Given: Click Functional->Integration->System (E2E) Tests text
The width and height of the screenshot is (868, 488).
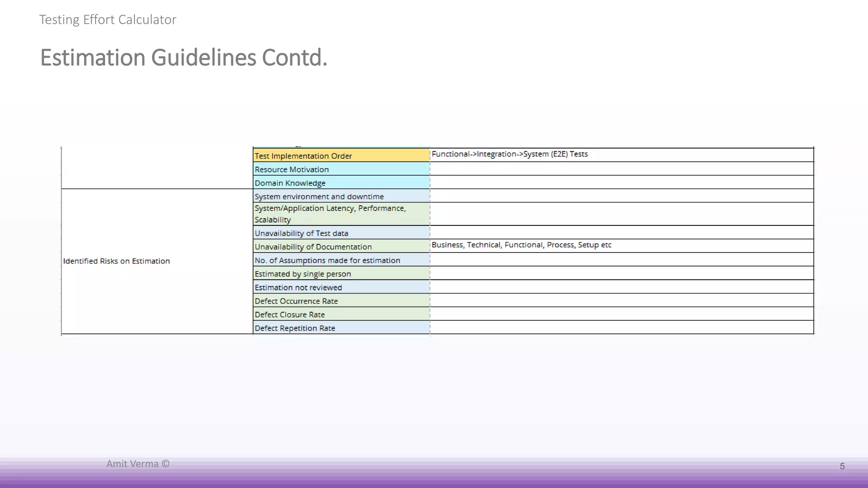Looking at the screenshot, I should [x=509, y=154].
